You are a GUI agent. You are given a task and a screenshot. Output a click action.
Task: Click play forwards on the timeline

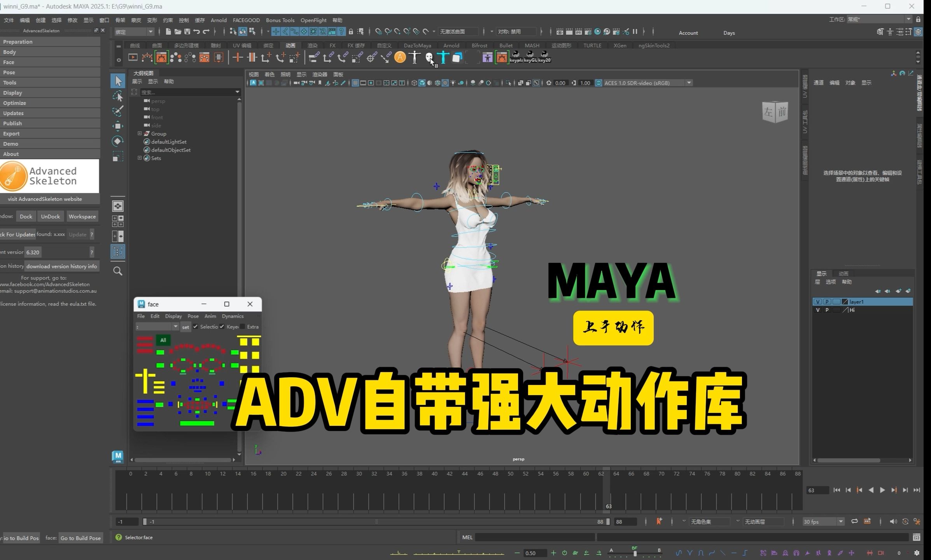882,490
